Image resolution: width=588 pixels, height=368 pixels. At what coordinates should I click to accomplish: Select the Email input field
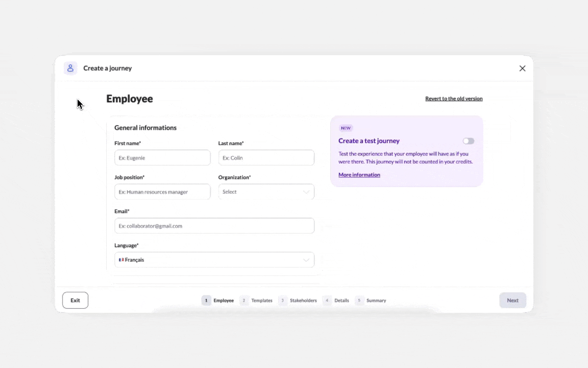point(214,226)
